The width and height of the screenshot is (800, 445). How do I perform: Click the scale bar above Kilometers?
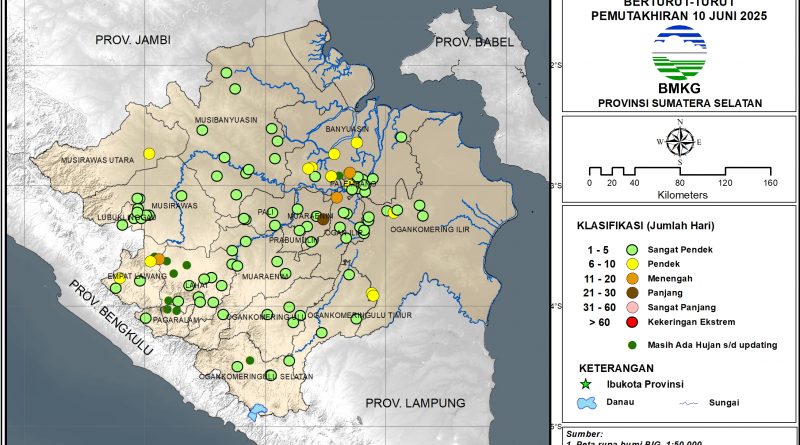(680, 171)
